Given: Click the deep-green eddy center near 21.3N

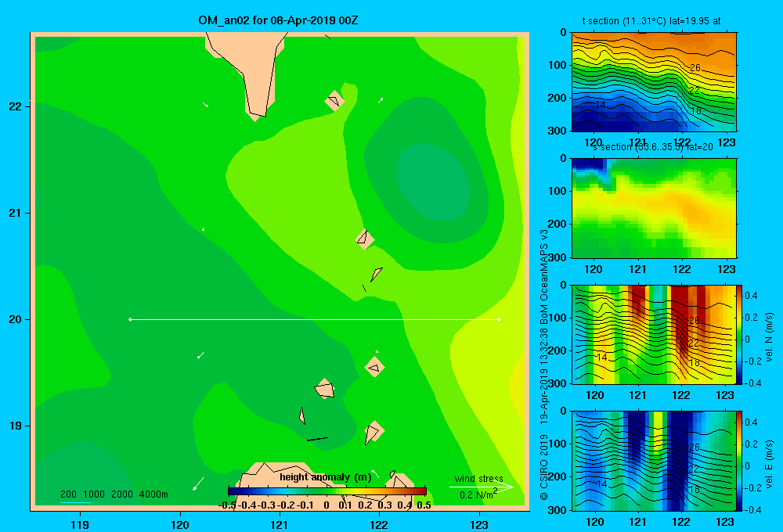Looking at the screenshot, I should [x=432, y=182].
